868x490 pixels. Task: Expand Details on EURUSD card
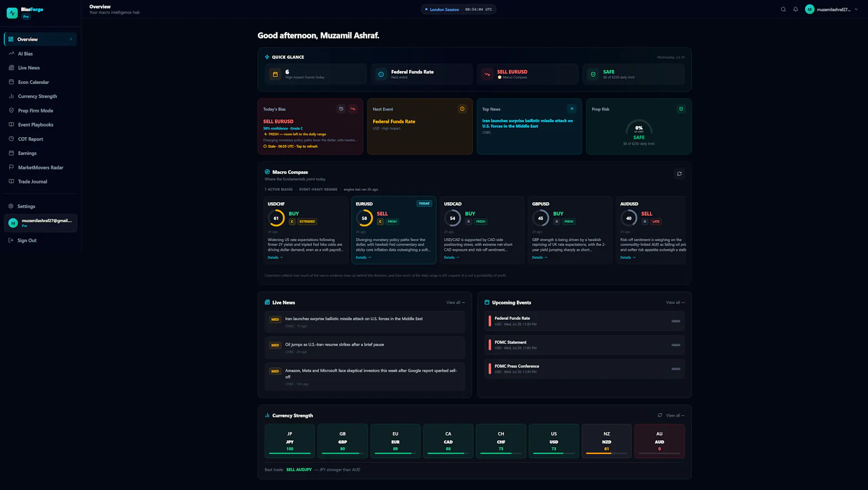point(363,257)
